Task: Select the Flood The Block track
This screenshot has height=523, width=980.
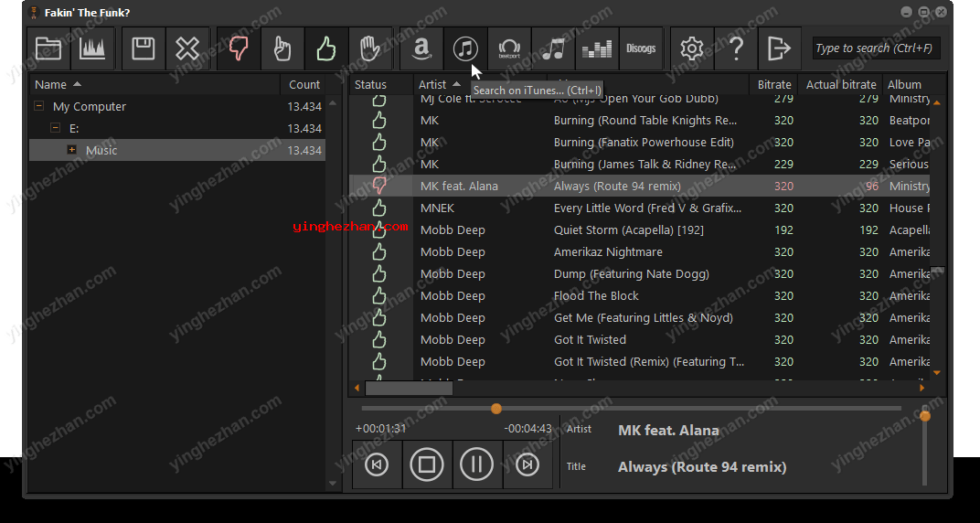Action: [x=596, y=295]
